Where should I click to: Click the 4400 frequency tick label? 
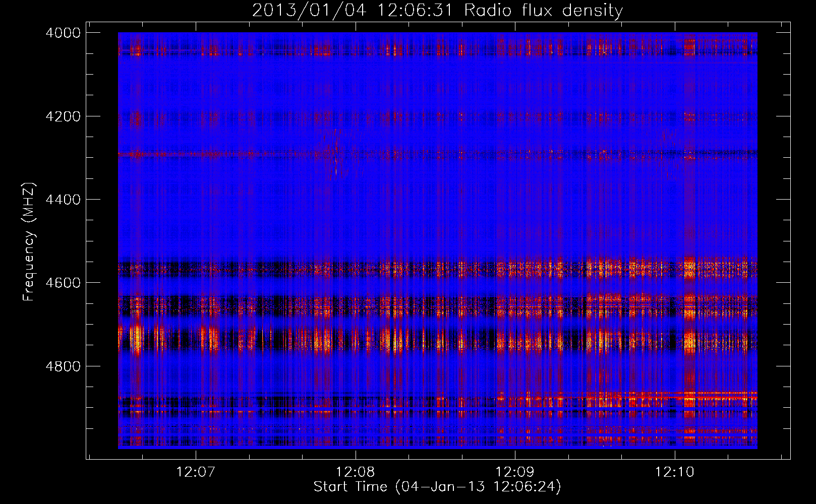click(x=63, y=200)
